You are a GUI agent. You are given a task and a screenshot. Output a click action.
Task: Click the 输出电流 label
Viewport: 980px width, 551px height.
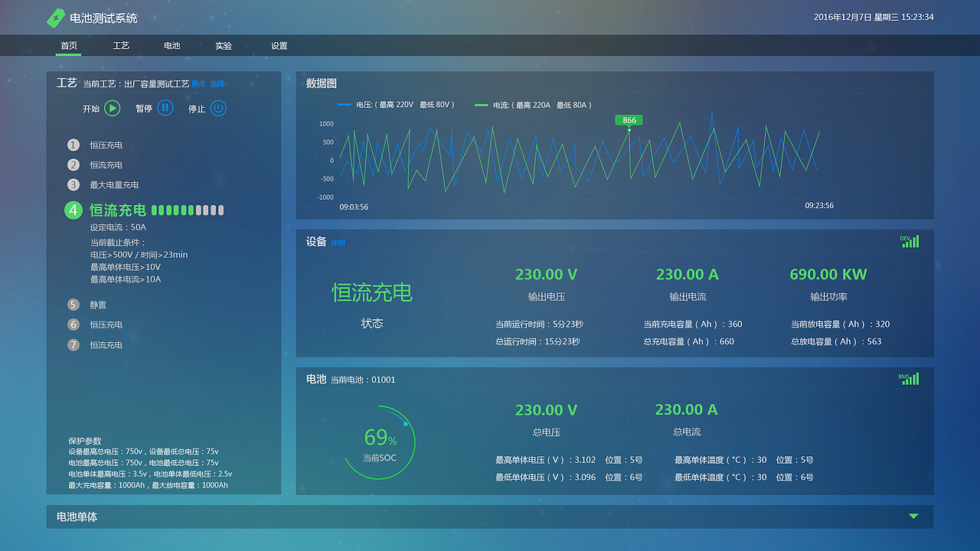coord(688,297)
